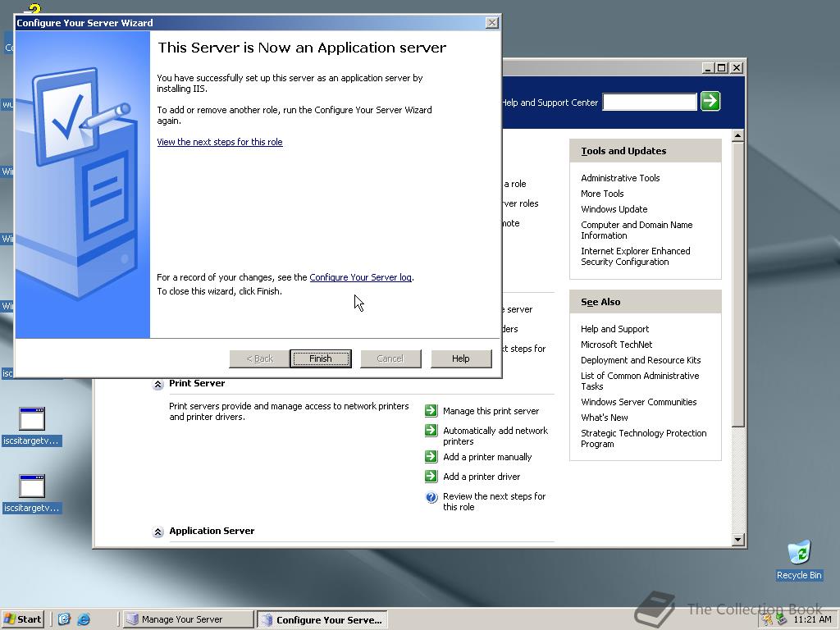
Task: Select Review the next steps for this role
Action: pyautogui.click(x=494, y=501)
